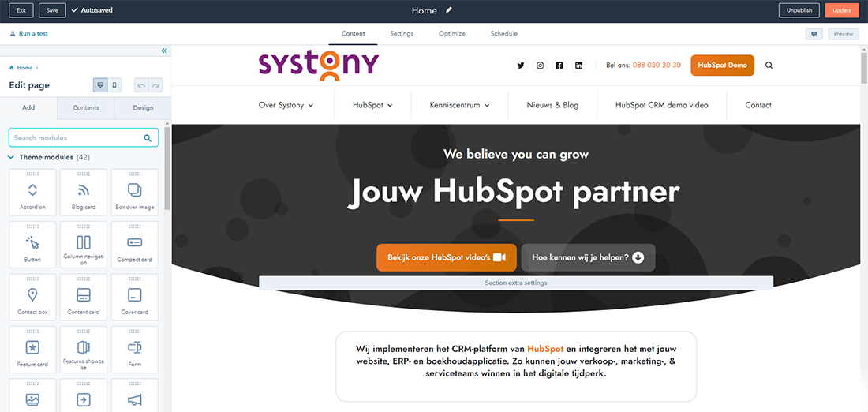This screenshot has height=412, width=868.
Task: Click Bekijk onze HubSpot video's button
Action: tap(447, 257)
